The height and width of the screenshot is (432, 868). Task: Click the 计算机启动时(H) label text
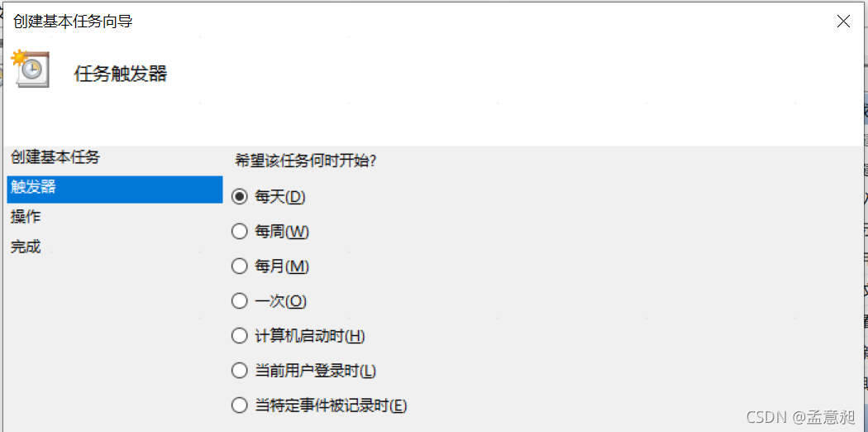310,336
